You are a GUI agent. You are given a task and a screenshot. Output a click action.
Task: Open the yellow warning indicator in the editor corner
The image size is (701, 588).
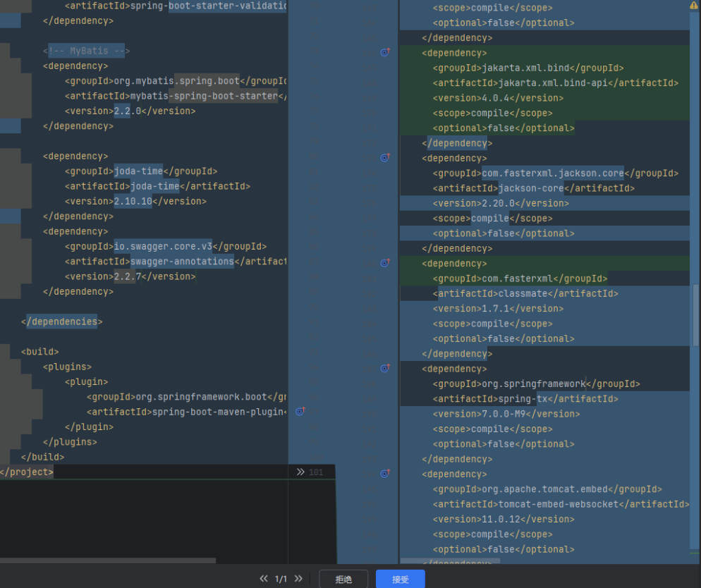(693, 6)
